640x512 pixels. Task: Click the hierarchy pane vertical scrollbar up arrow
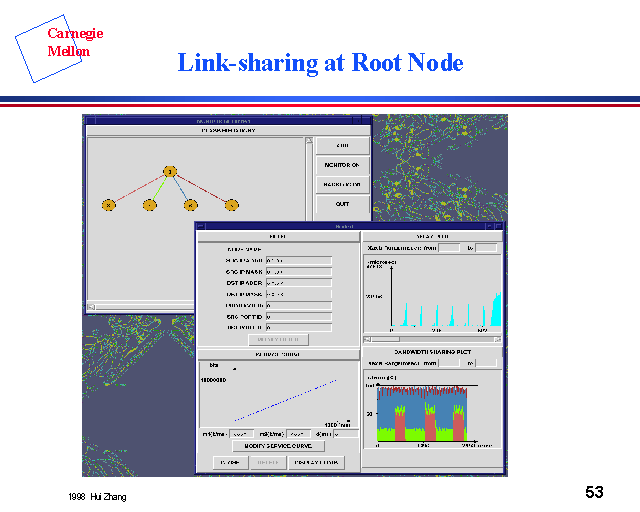click(309, 142)
